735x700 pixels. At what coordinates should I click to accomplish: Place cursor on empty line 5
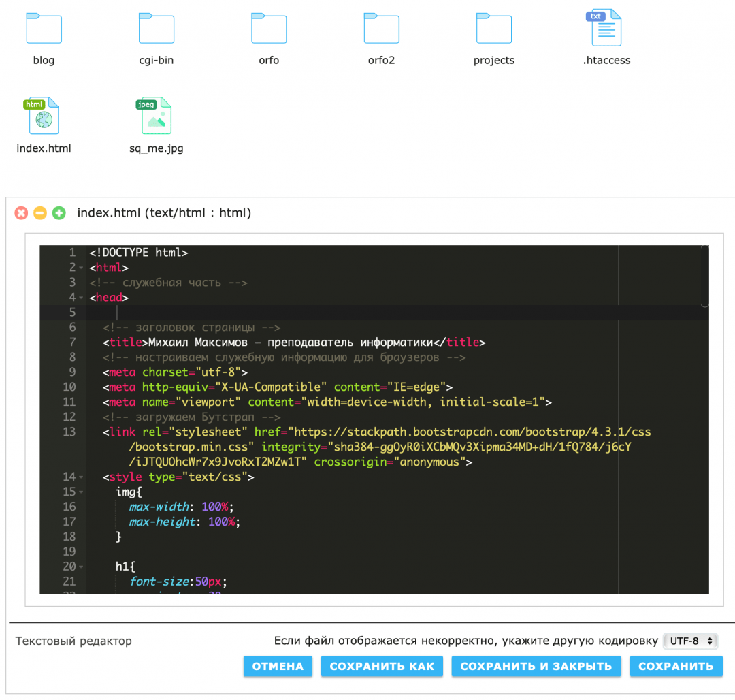tap(340, 313)
